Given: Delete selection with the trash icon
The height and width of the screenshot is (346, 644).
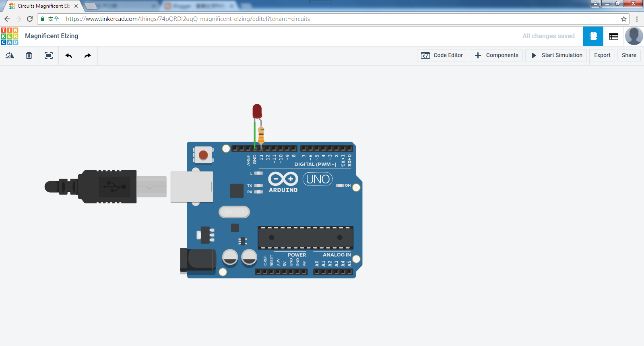Looking at the screenshot, I should tap(29, 56).
